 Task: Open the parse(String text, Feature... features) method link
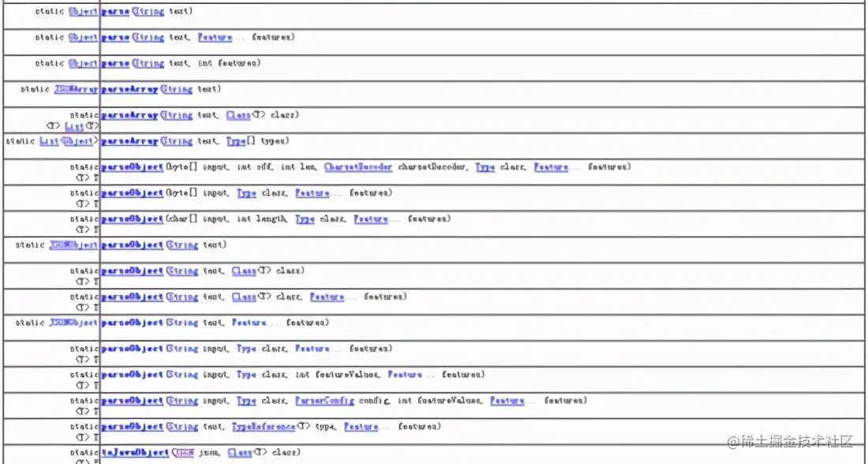pyautogui.click(x=115, y=38)
